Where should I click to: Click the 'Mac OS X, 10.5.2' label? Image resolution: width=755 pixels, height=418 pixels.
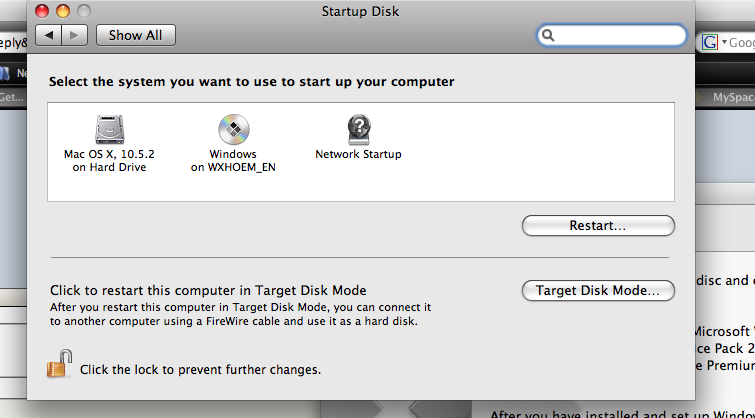click(109, 154)
